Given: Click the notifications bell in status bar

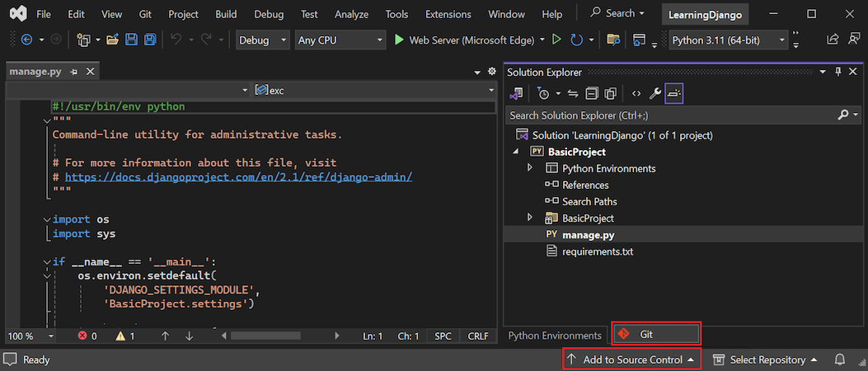Looking at the screenshot, I should pos(840,359).
